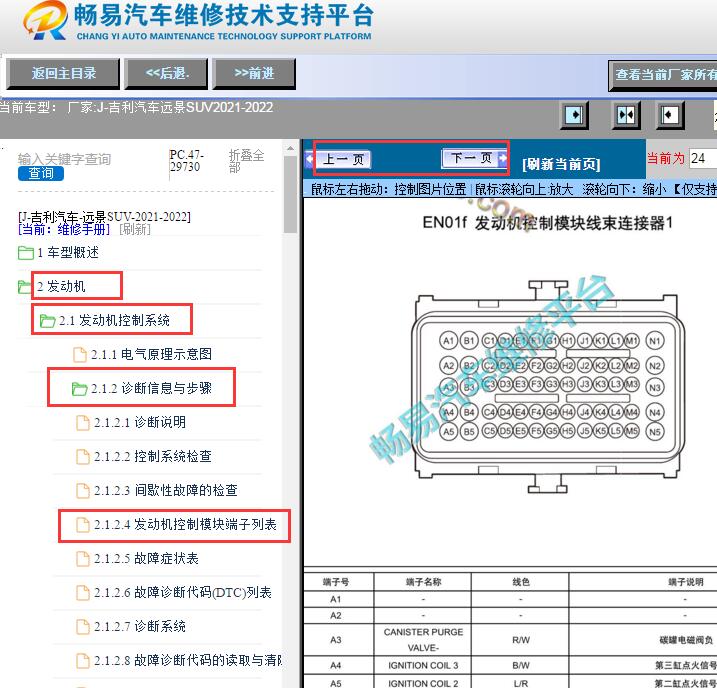Click the EN01f connector diagram image

coord(548,386)
